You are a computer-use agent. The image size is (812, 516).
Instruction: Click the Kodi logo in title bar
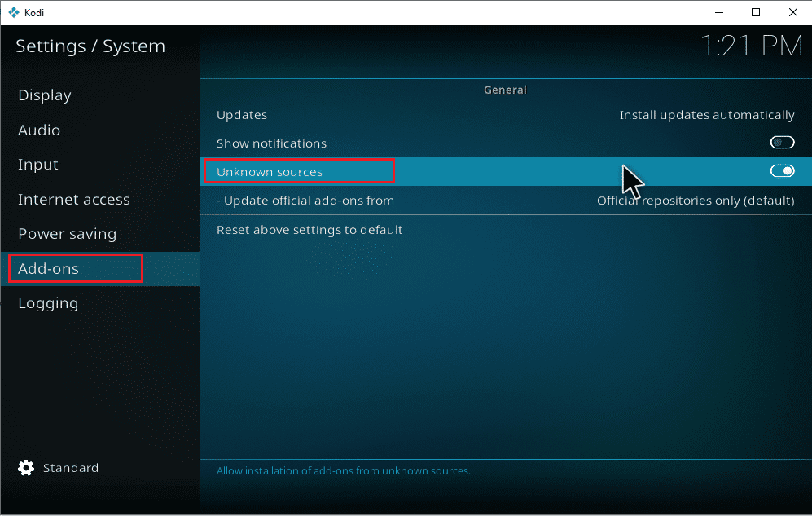[x=14, y=12]
